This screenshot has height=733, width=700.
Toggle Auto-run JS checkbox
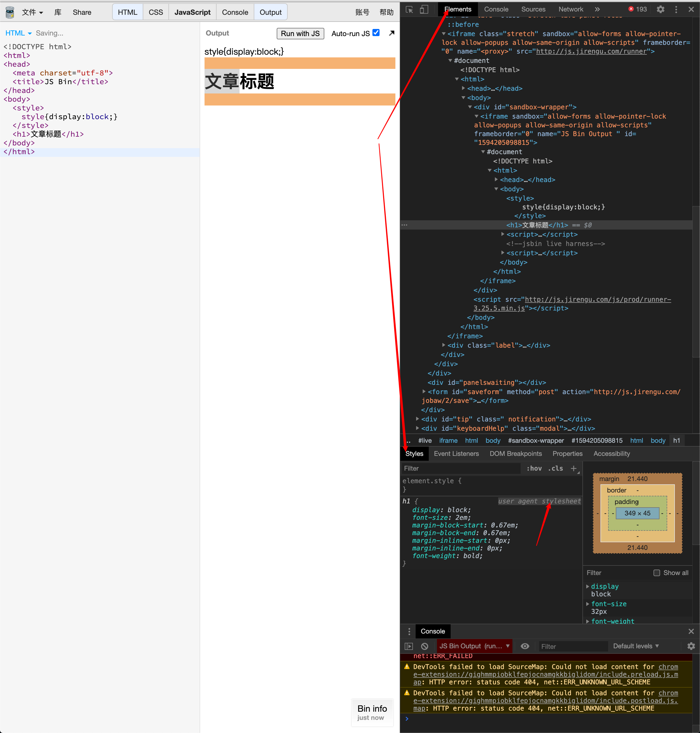click(376, 33)
